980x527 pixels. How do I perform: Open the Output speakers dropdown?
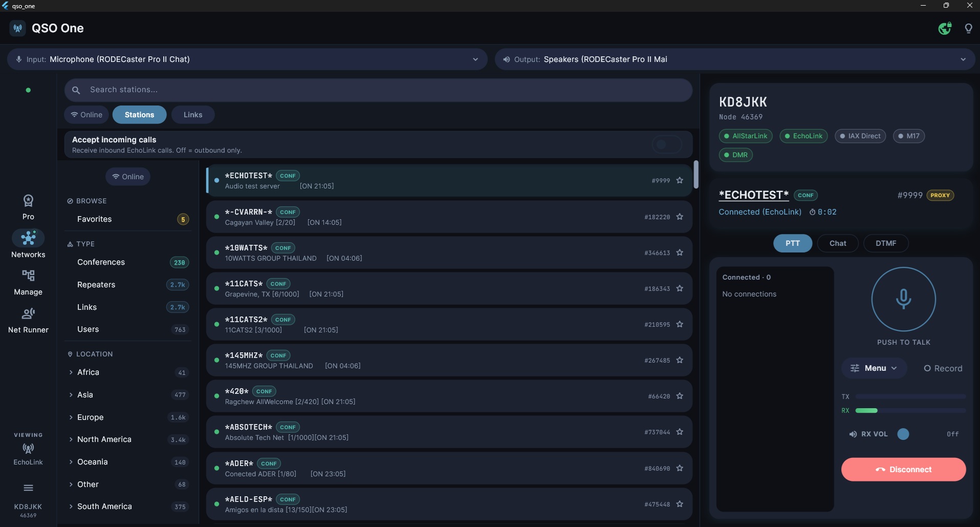[x=735, y=59]
